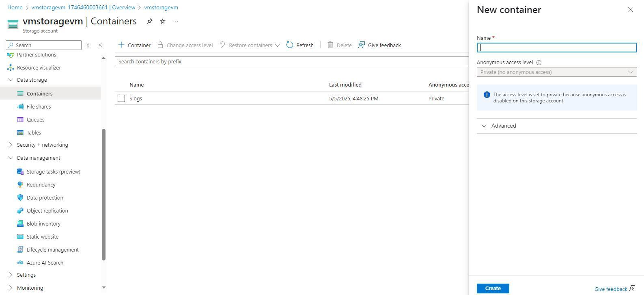Collapse the Data management section
This screenshot has width=644, height=295.
tap(11, 158)
